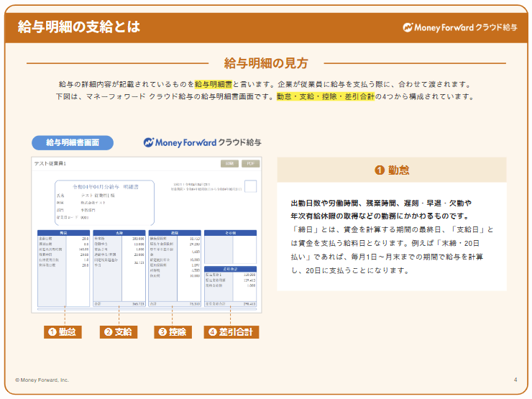Viewport: 532px width, 399px height.
Task: Click the ❹差引合計 orange label
Action: click(x=231, y=332)
